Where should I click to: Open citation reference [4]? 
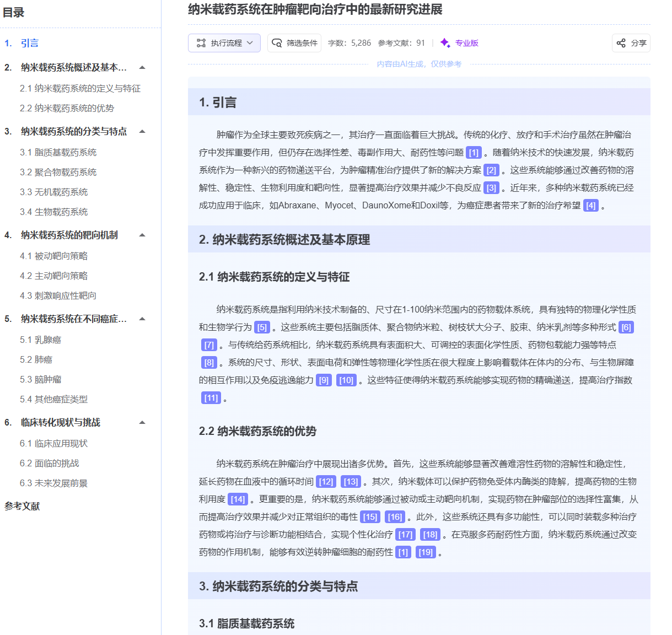point(591,206)
